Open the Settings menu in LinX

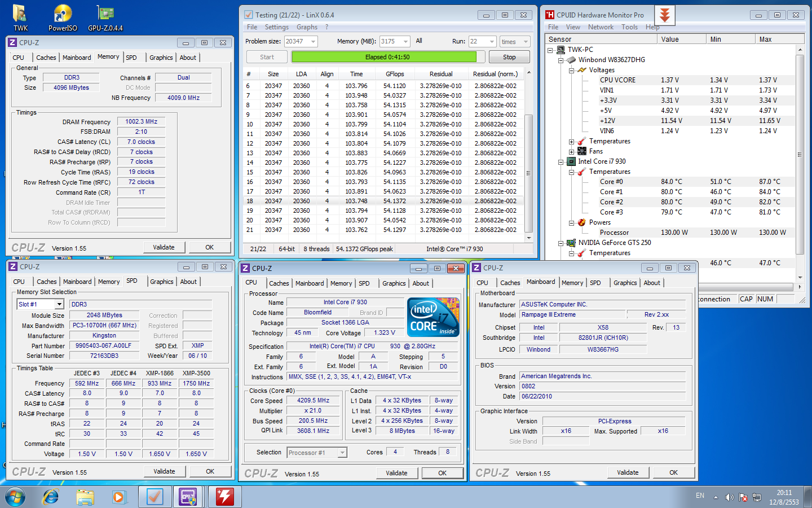pos(276,27)
